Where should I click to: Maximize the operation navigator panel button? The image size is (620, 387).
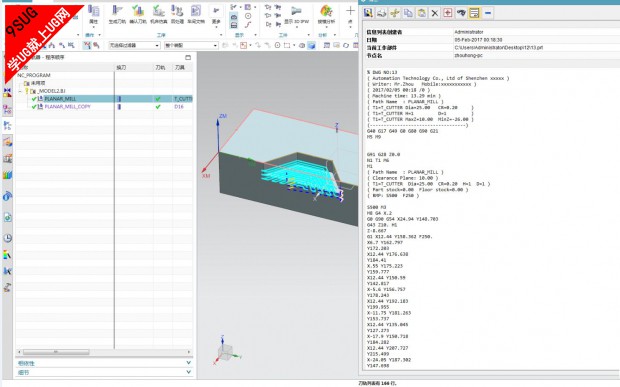click(188, 57)
